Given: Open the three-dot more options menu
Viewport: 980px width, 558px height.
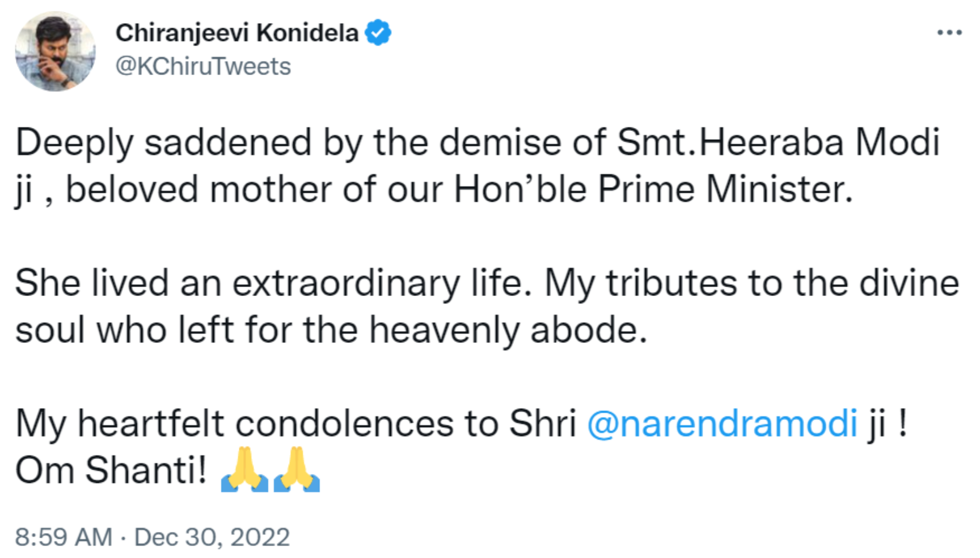Looking at the screenshot, I should (949, 33).
